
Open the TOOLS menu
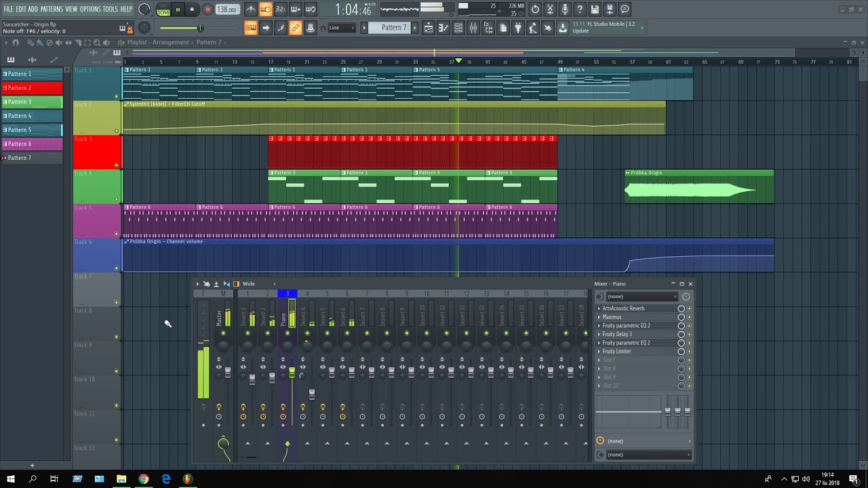(111, 9)
